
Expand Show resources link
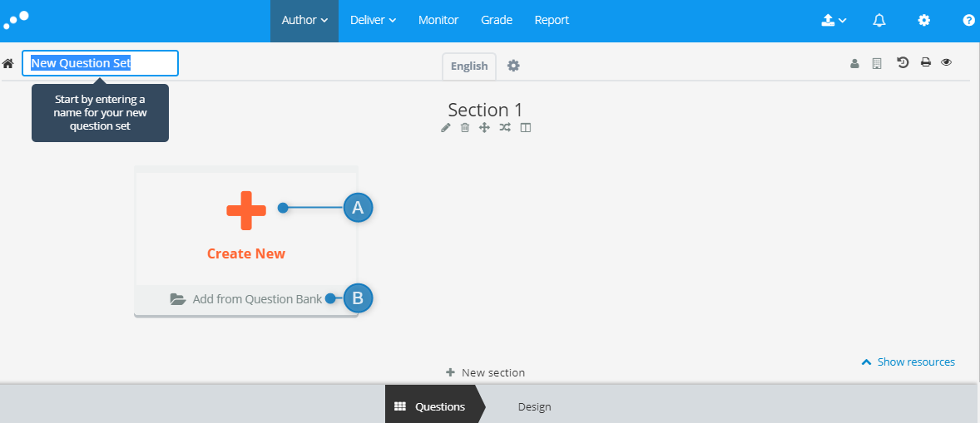908,362
